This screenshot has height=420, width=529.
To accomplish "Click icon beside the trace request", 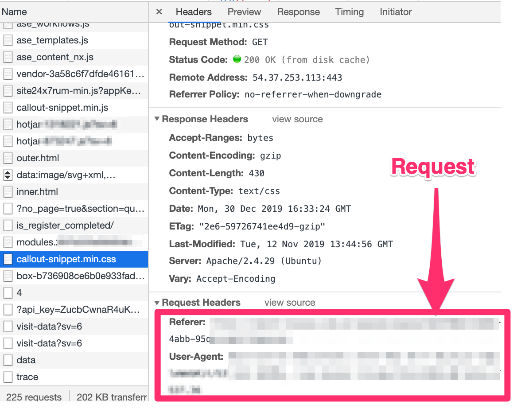I will click(x=8, y=377).
